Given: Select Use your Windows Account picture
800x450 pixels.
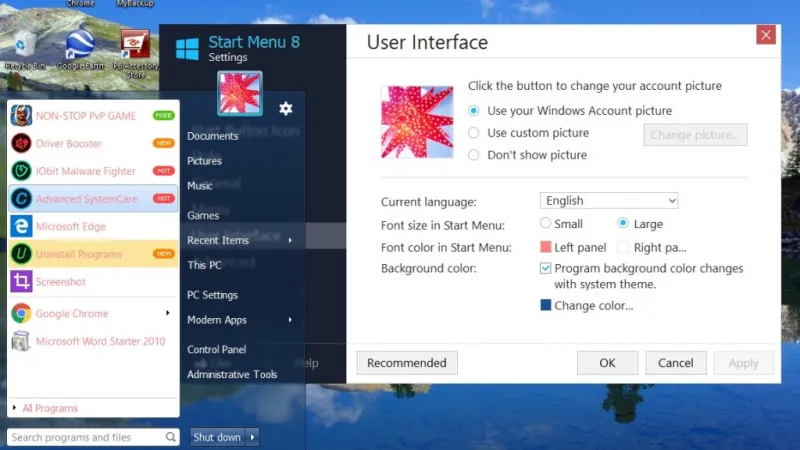Looking at the screenshot, I should point(473,111).
